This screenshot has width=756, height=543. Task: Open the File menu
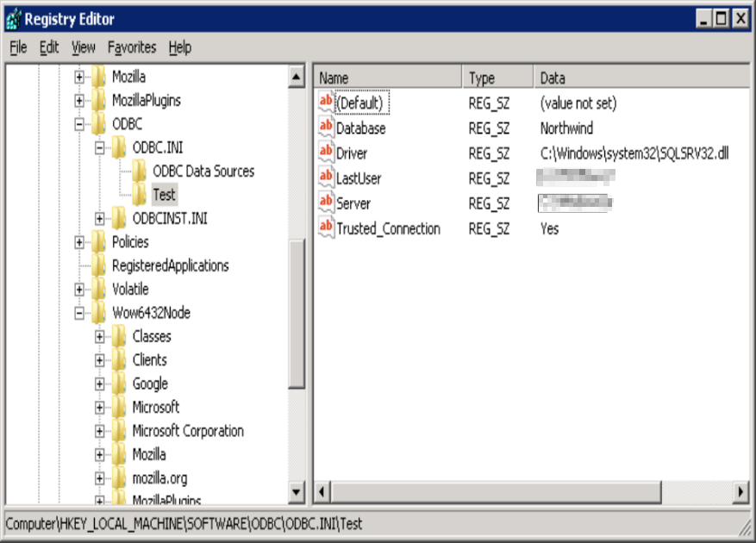tap(18, 47)
